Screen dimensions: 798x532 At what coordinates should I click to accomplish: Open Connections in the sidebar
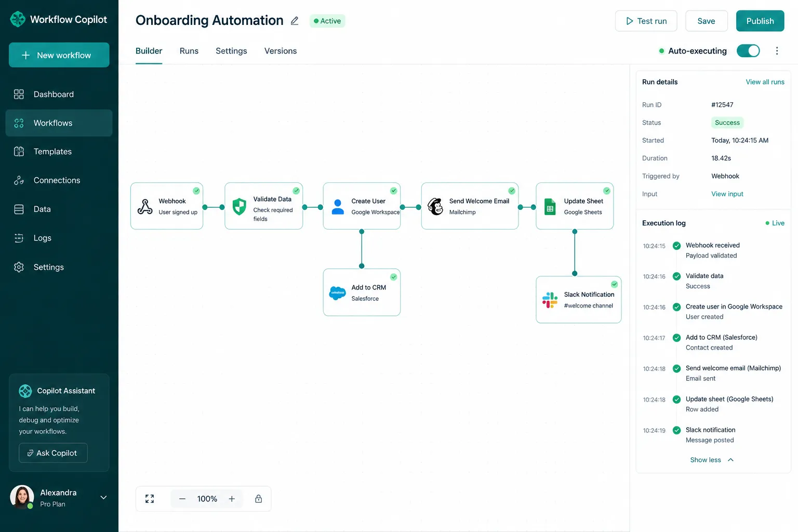pos(59,180)
